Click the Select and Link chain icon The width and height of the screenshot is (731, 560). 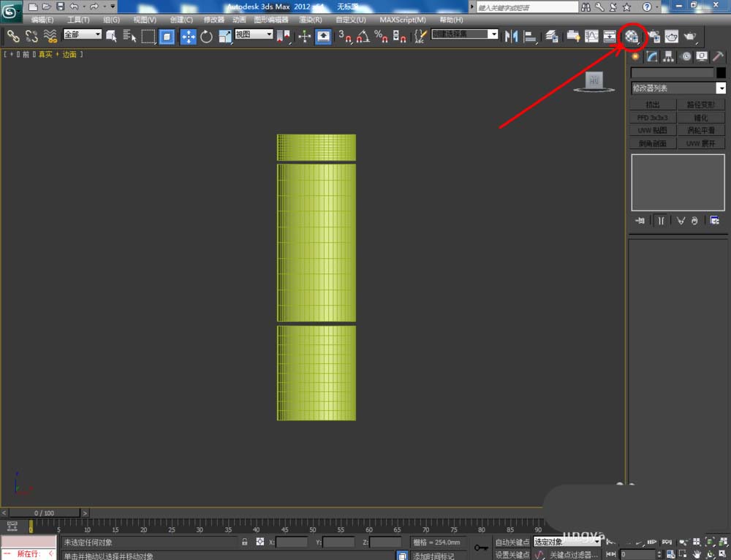click(x=13, y=36)
